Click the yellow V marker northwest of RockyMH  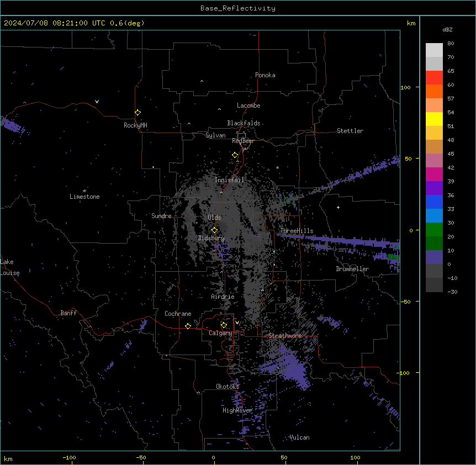(97, 102)
